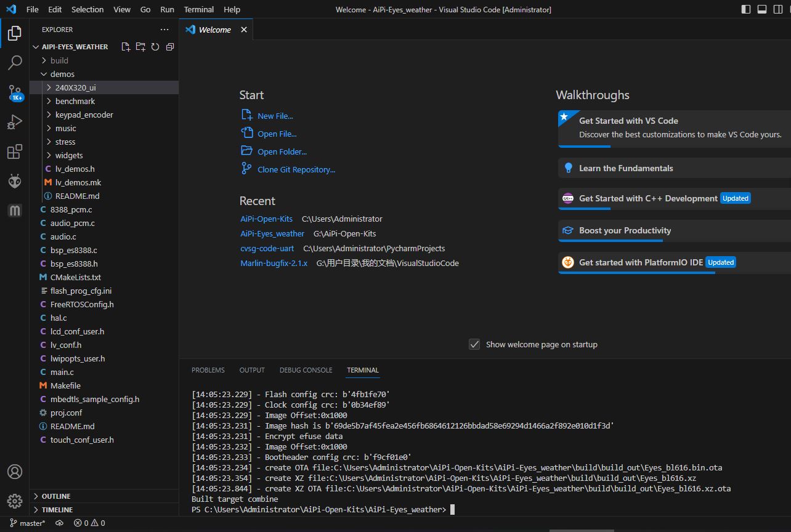Click the synchronize changes cloud icon
The image size is (791, 532).
(60, 523)
